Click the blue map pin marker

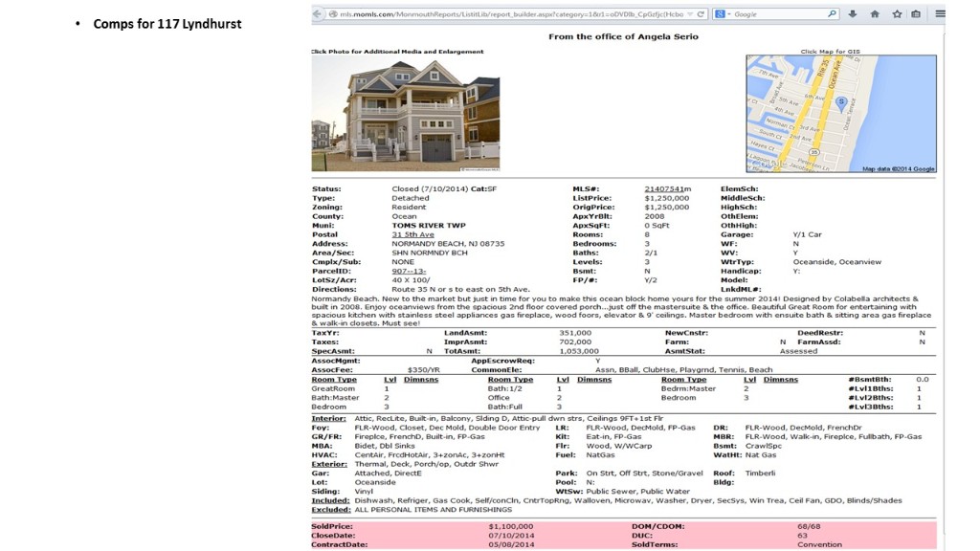(841, 100)
